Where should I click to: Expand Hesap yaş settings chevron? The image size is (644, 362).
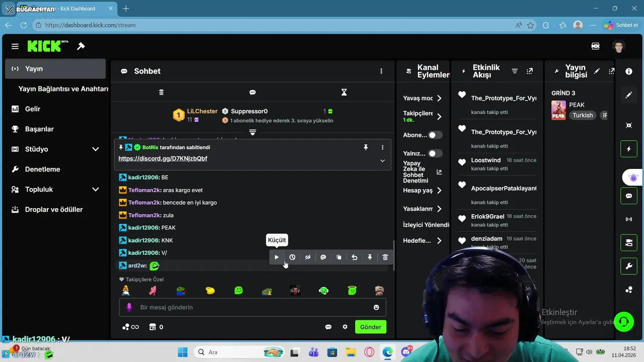(439, 191)
